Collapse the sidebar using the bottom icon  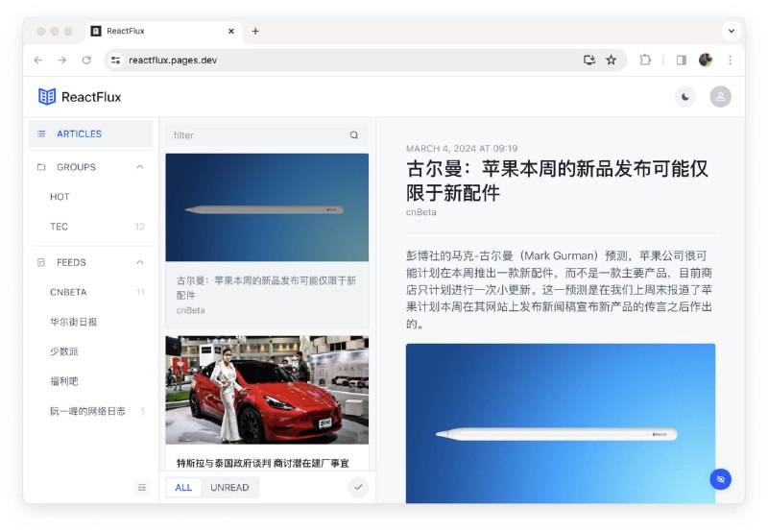pyautogui.click(x=142, y=487)
